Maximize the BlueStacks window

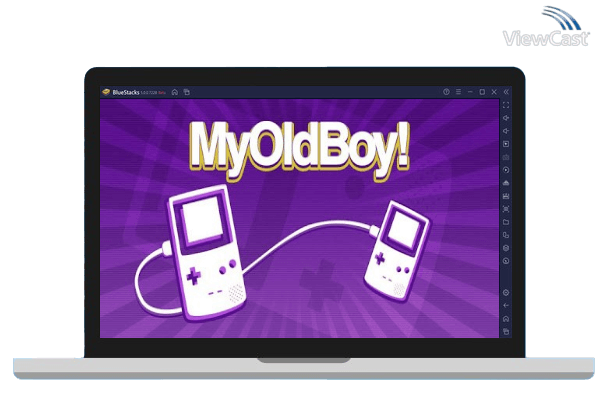pos(482,92)
